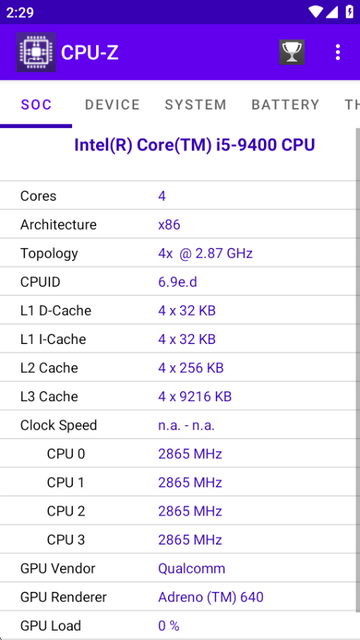Tap the GPU Vendor Qualcomm value
360x640 pixels.
(x=191, y=569)
